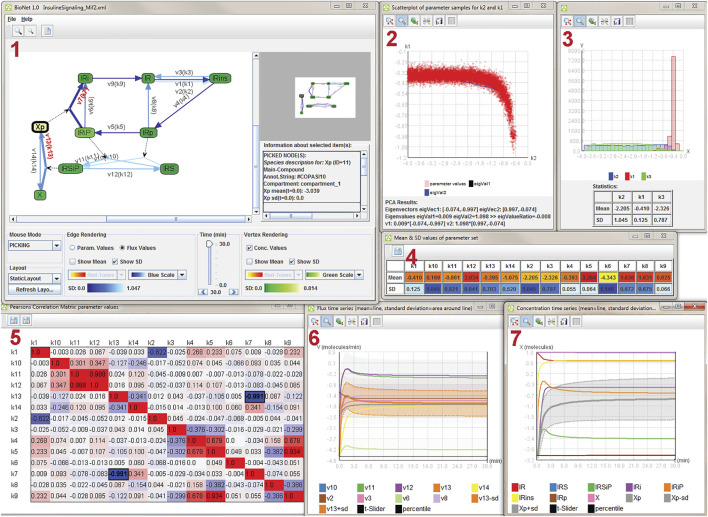Click the save icon in Mean & SD panel

coord(398,250)
